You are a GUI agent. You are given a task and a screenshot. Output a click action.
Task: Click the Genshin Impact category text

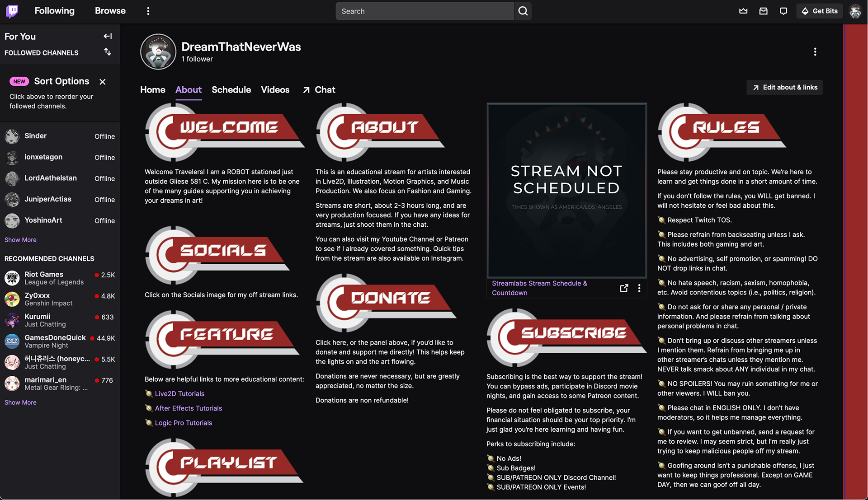point(48,304)
